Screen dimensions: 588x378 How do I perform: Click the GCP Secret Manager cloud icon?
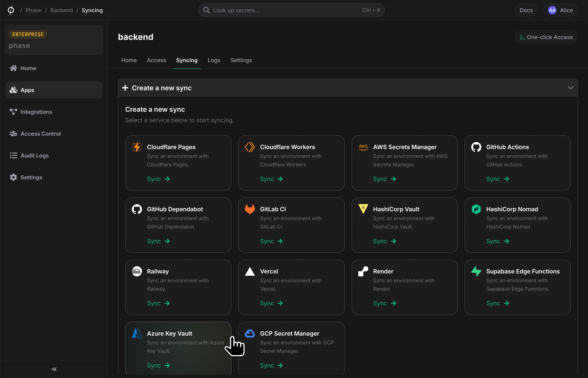250,333
